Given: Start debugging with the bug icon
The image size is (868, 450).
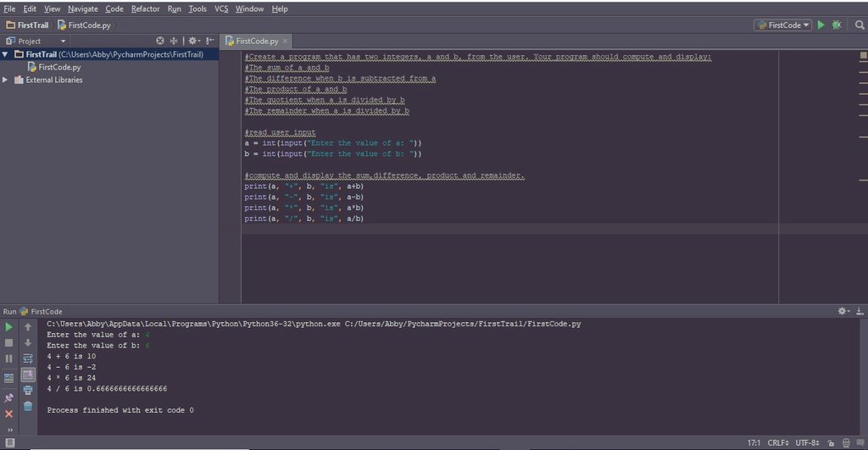Looking at the screenshot, I should pos(837,25).
